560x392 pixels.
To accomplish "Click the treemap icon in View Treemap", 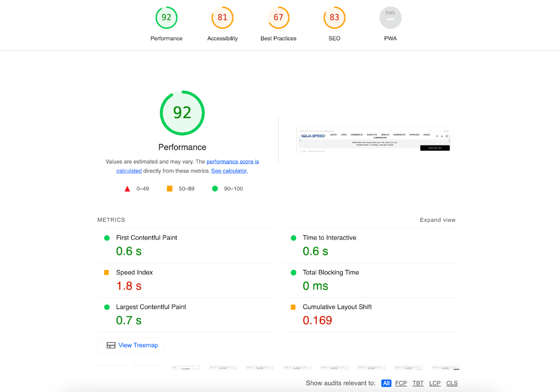I will [111, 346].
